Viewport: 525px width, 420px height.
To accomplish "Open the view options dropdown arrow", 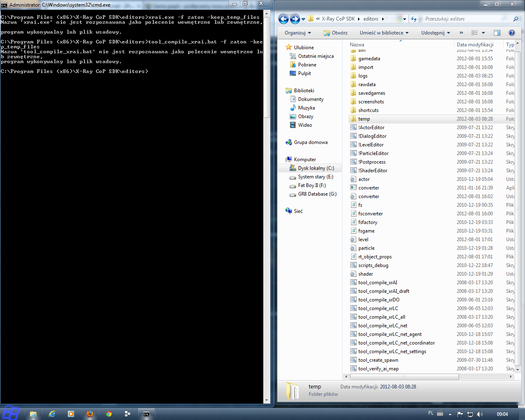I will (483, 33).
